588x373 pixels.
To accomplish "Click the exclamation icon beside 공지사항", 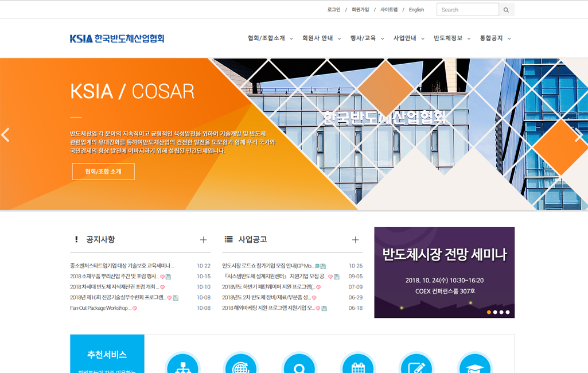I will [x=76, y=239].
